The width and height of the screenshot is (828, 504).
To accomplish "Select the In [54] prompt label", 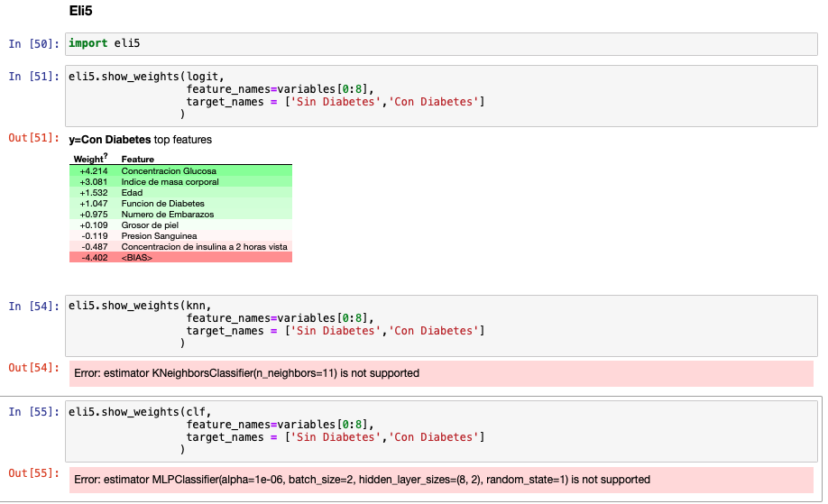I will click(x=33, y=306).
